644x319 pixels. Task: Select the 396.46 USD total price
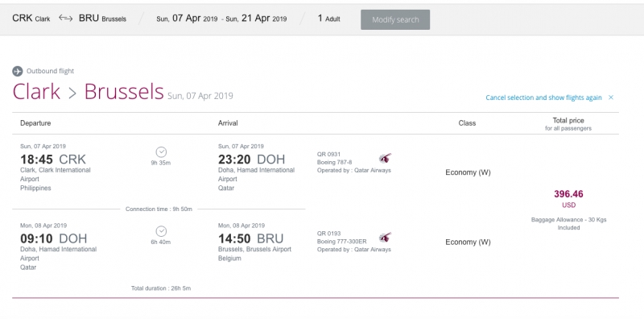tap(568, 198)
